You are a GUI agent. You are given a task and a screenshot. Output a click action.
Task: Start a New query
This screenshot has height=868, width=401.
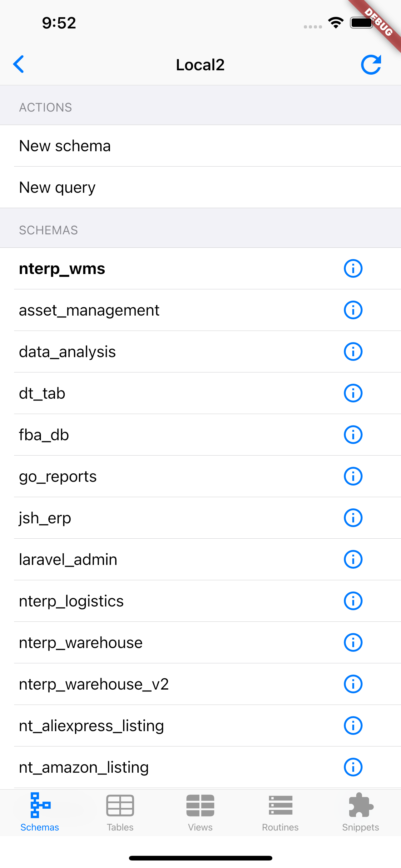click(200, 187)
